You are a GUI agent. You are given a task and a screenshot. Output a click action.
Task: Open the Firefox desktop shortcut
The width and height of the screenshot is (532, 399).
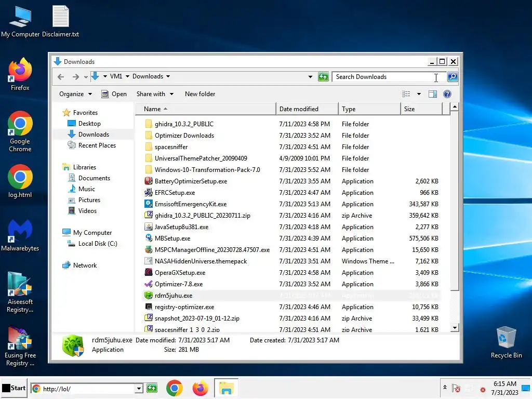pyautogui.click(x=20, y=74)
